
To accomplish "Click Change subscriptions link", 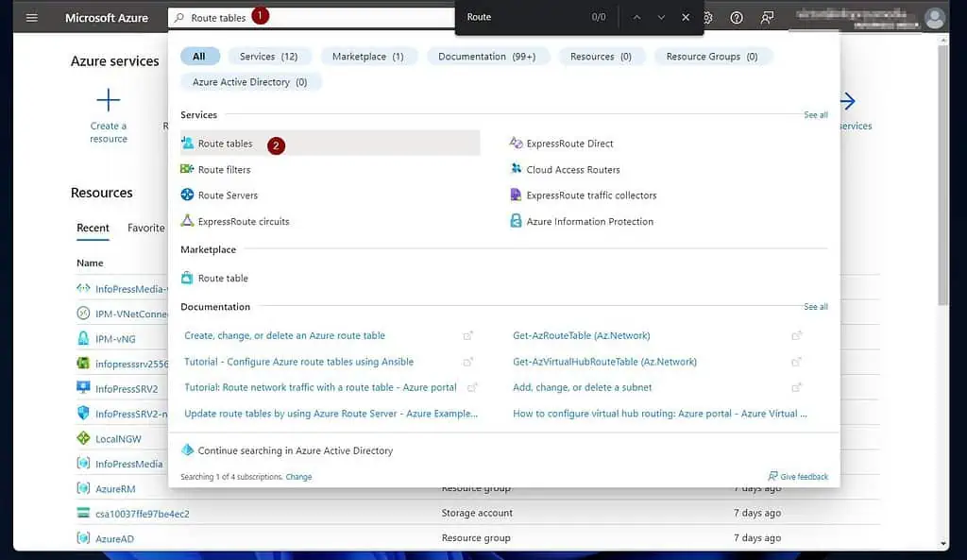I will tap(298, 477).
